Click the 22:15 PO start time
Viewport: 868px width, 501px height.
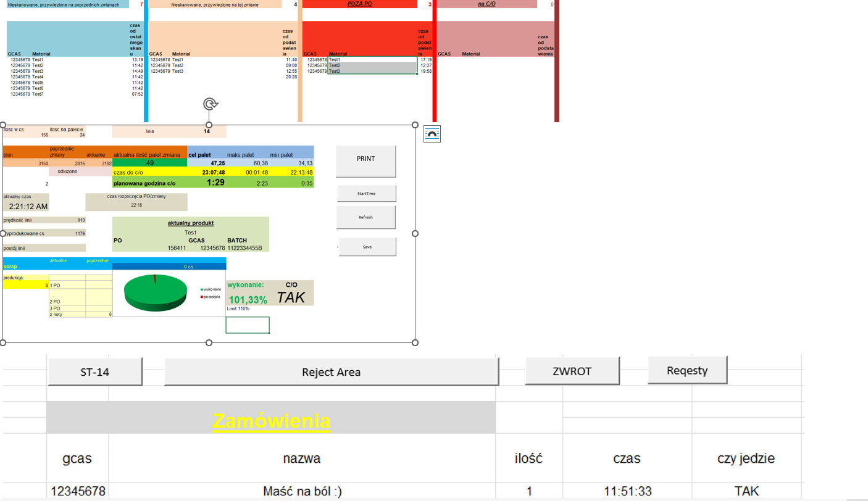coord(136,205)
